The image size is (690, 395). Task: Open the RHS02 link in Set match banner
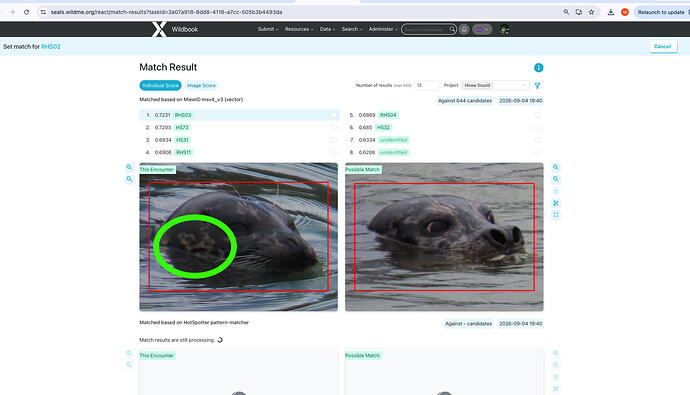click(51, 47)
